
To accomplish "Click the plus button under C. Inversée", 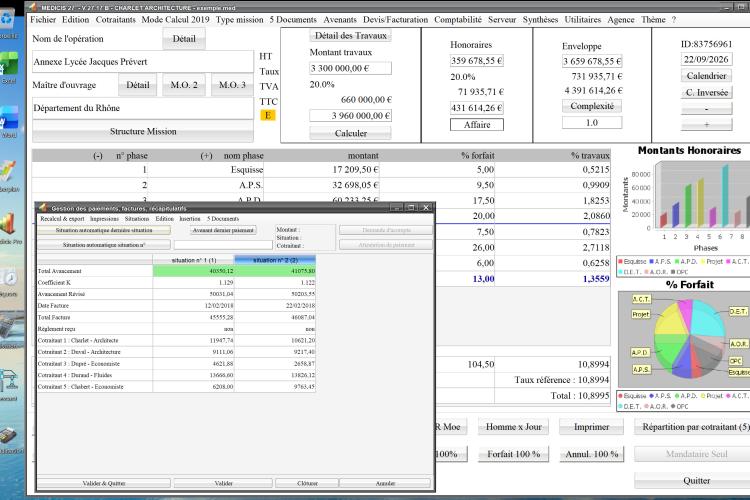I will click(x=706, y=124).
